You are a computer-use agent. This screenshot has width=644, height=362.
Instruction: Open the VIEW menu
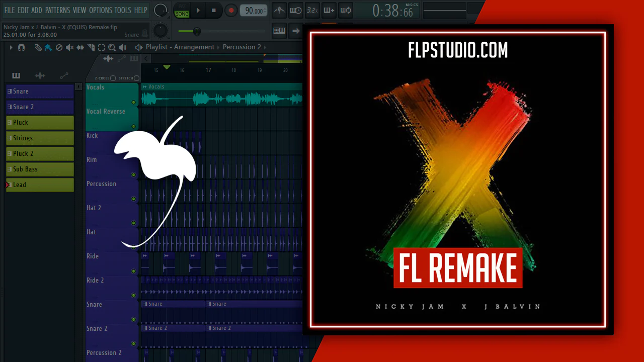pyautogui.click(x=79, y=10)
